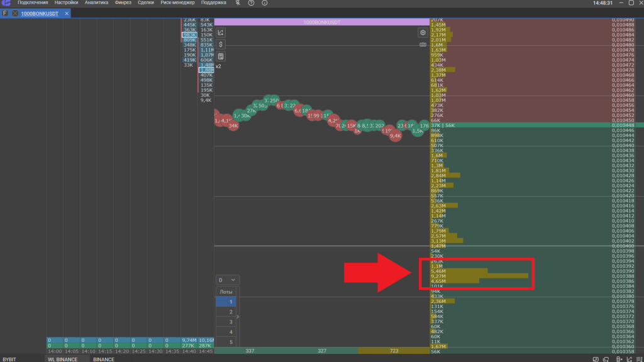Viewport: 644px width, 362px height.
Task: Click the muted microphone icon in menu bar
Action: [x=238, y=3]
